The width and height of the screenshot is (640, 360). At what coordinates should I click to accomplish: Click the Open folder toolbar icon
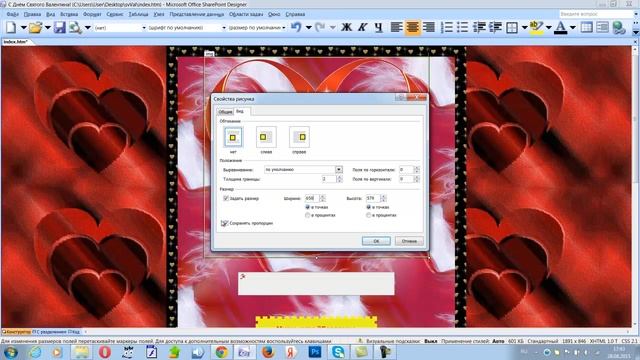[36, 27]
